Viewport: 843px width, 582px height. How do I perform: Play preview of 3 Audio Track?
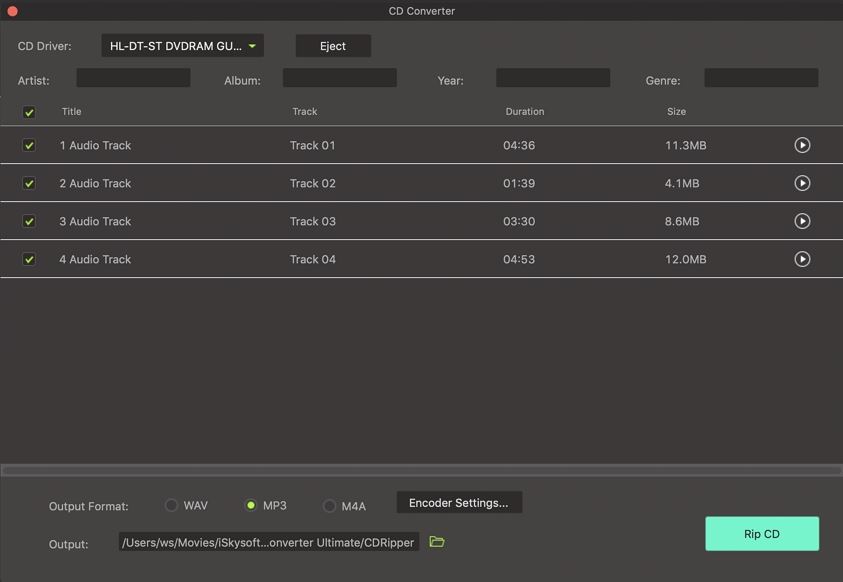pyautogui.click(x=802, y=221)
